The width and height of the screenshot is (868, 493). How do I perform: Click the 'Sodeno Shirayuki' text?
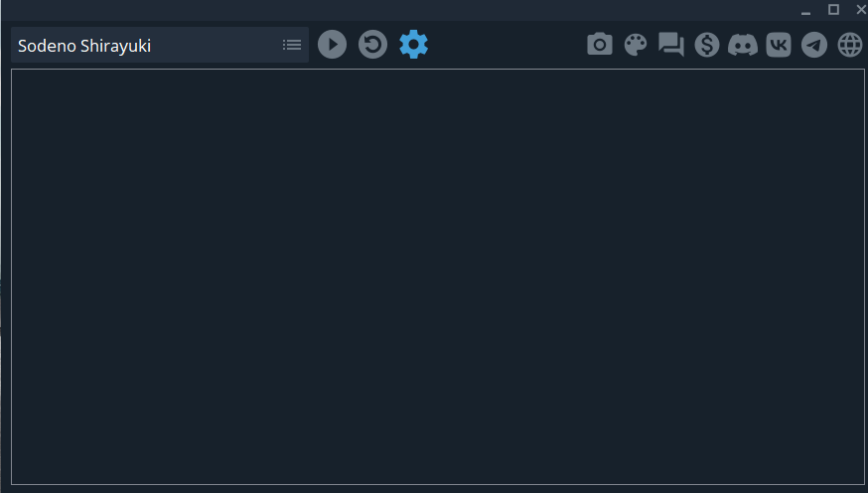84,46
